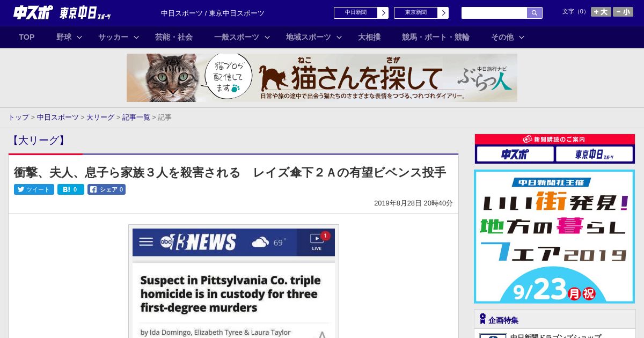Go to 大リーグ breadcrumb link
Viewport: 644px width, 338px height.
(x=100, y=117)
